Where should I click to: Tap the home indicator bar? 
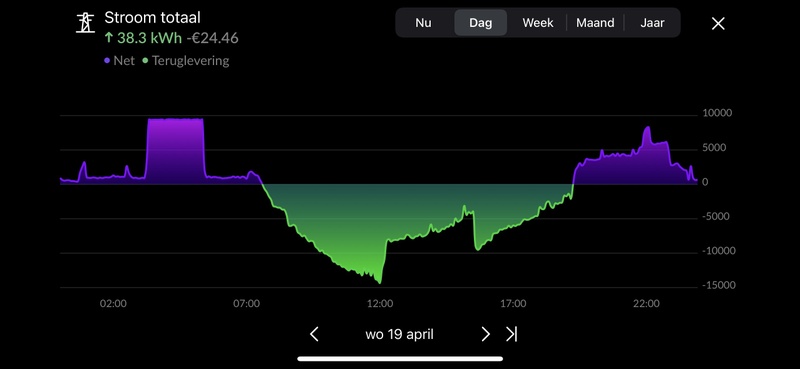400,359
